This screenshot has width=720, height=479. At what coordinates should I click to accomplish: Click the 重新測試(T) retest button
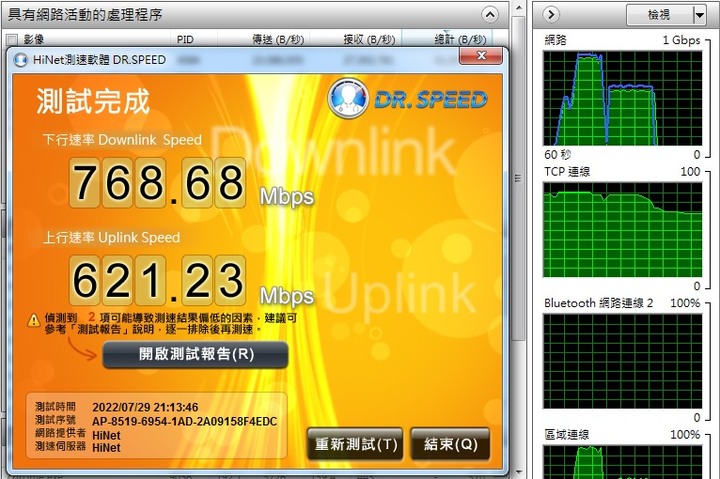(355, 444)
